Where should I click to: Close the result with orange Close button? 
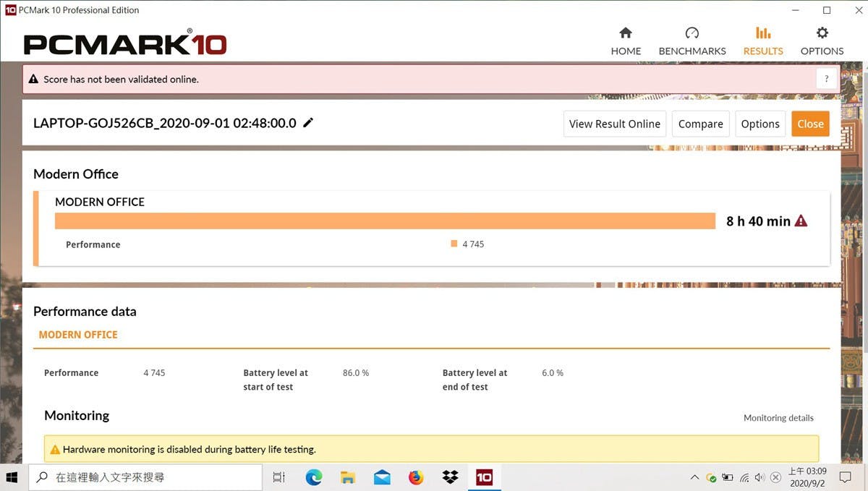point(810,124)
